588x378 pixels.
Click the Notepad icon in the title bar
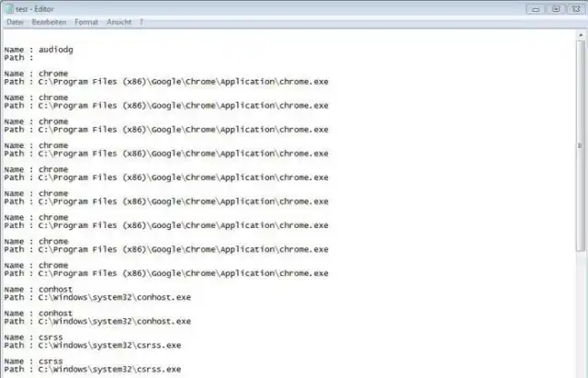(x=9, y=9)
